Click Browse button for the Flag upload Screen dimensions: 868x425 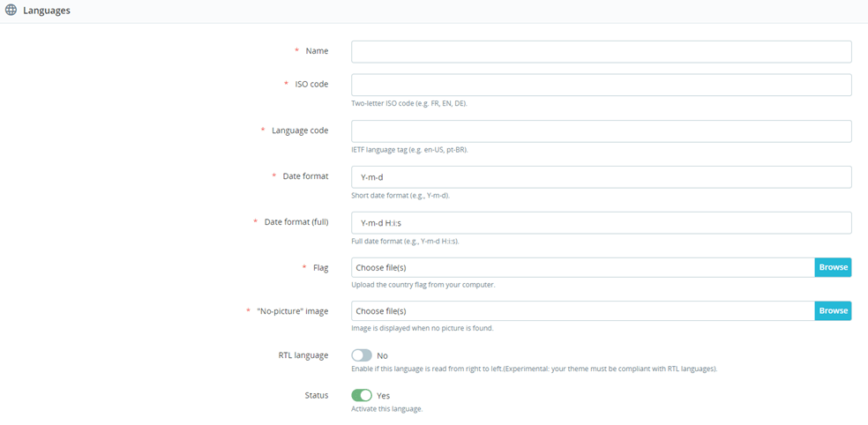tap(833, 267)
